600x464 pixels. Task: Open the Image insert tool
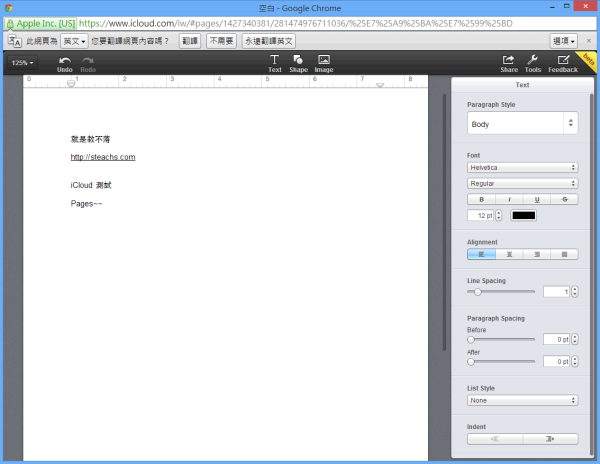pyautogui.click(x=324, y=63)
